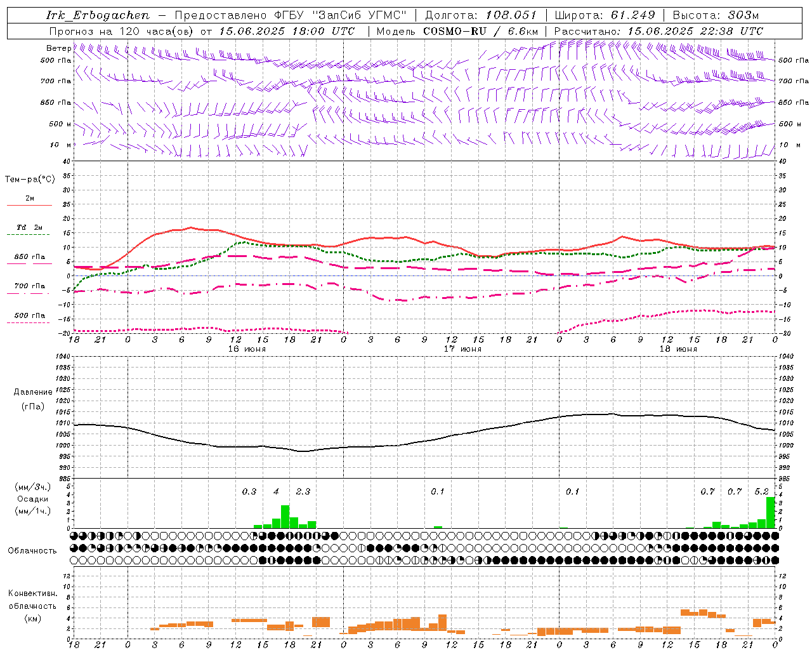The image size is (812, 650).
Task: Click the 500 м wind level label on left
Action: 60,124
